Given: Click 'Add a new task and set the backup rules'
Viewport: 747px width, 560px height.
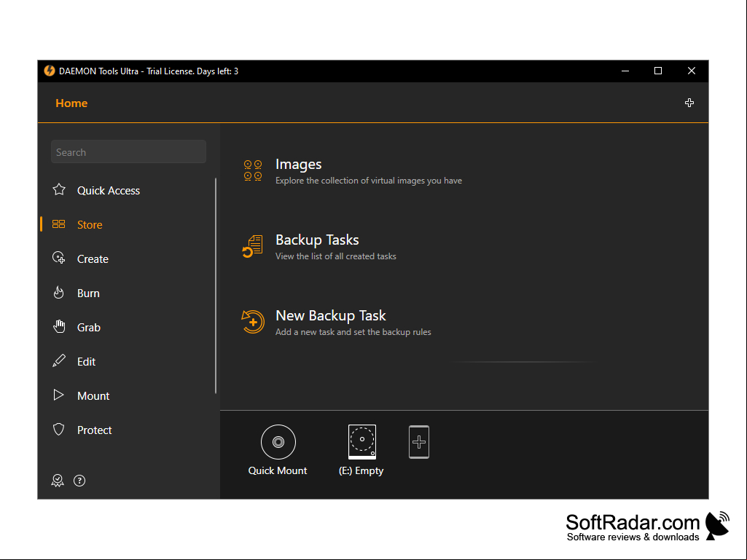Looking at the screenshot, I should pos(353,332).
